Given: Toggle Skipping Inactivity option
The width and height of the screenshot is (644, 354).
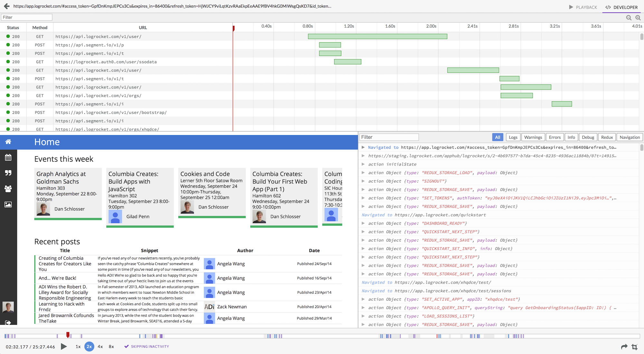Looking at the screenshot, I should click(x=147, y=347).
